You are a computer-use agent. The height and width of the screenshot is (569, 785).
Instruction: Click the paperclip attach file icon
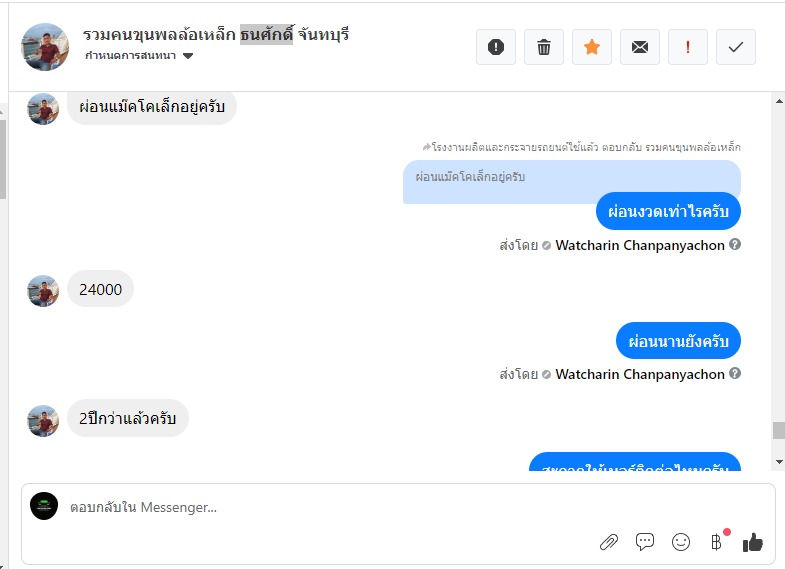click(x=608, y=542)
